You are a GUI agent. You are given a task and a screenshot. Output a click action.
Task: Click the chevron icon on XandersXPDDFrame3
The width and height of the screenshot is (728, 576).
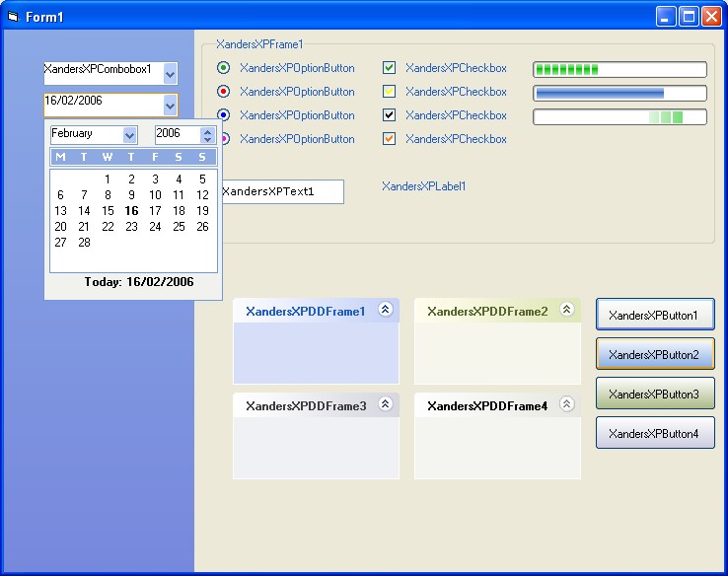point(385,404)
